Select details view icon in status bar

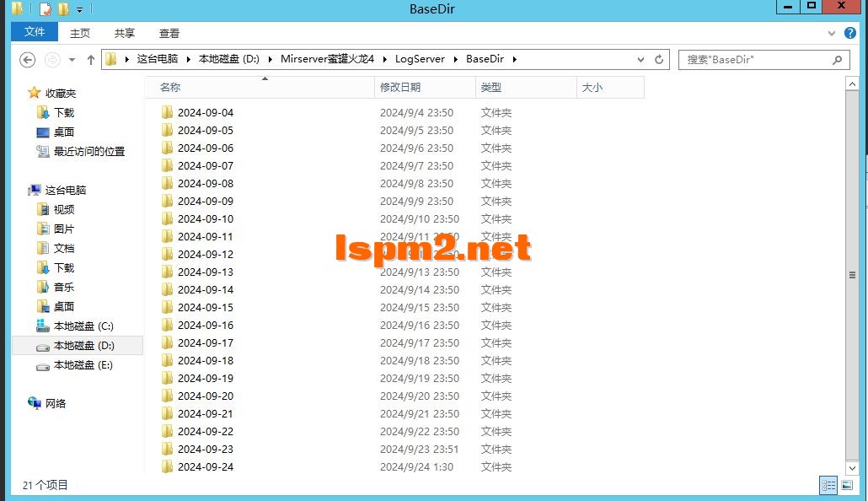pyautogui.click(x=828, y=485)
